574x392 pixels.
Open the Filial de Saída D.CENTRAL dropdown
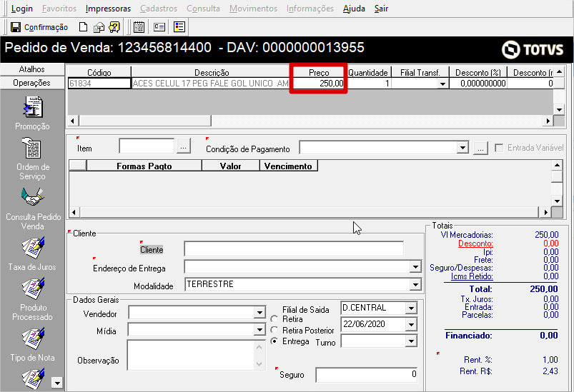click(x=411, y=308)
